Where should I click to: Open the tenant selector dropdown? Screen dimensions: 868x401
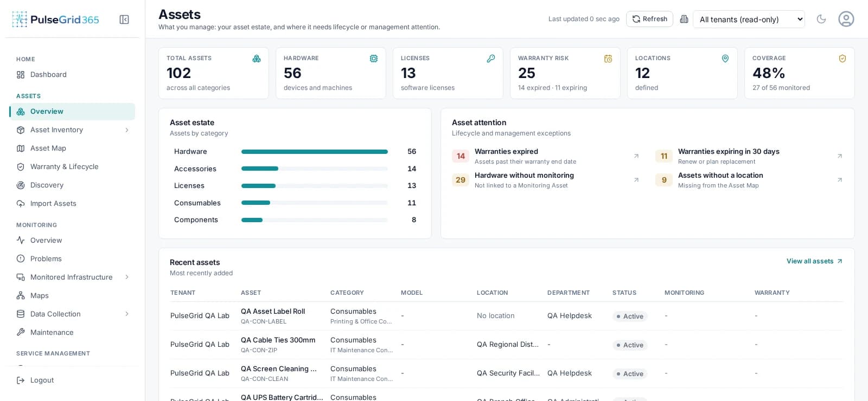coord(749,20)
